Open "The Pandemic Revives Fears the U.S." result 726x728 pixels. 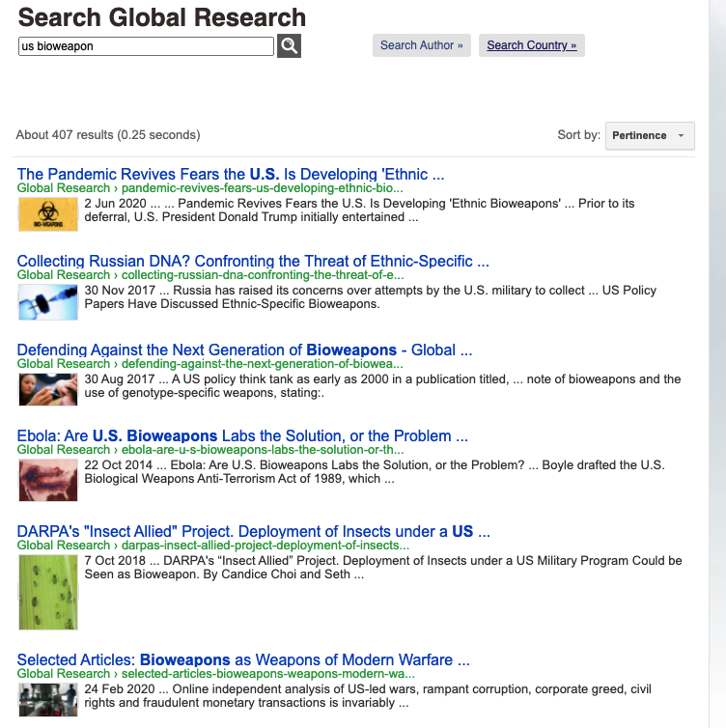[x=230, y=174]
